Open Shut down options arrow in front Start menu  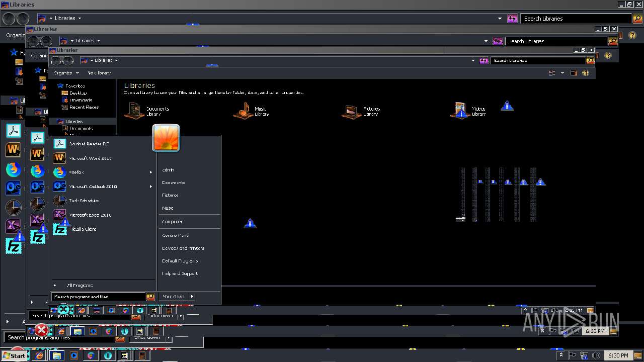[192, 297]
